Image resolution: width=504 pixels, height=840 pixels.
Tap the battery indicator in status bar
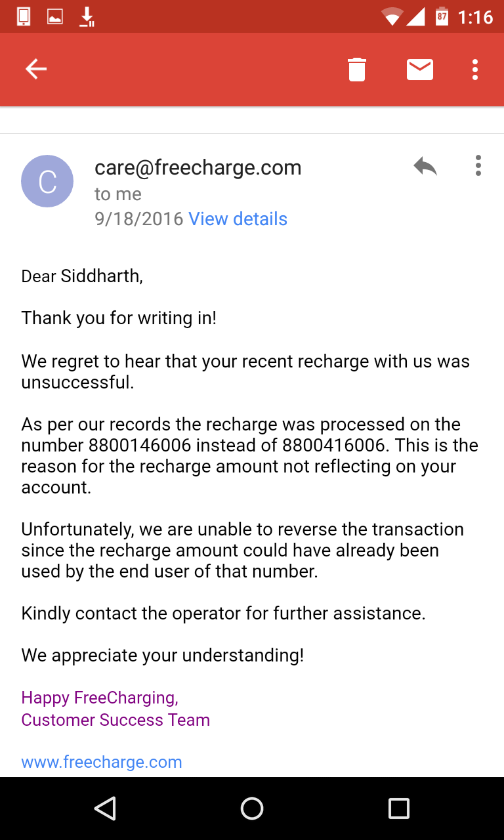click(442, 16)
